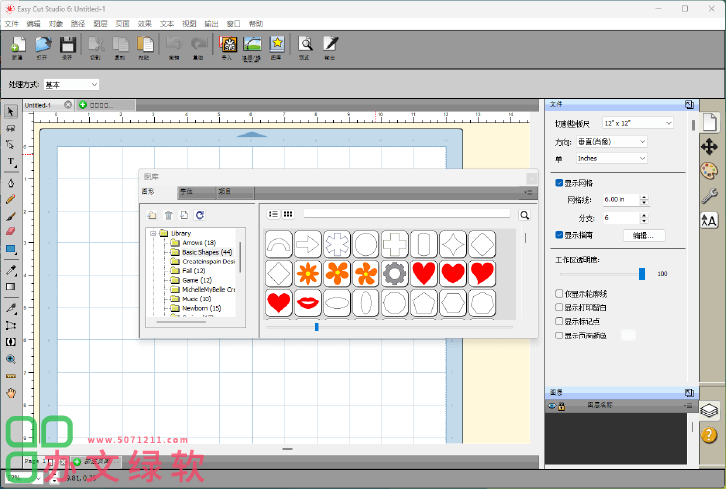Open the Position move-arrows side tab
Viewport: 726px width, 489px height.
(x=709, y=147)
